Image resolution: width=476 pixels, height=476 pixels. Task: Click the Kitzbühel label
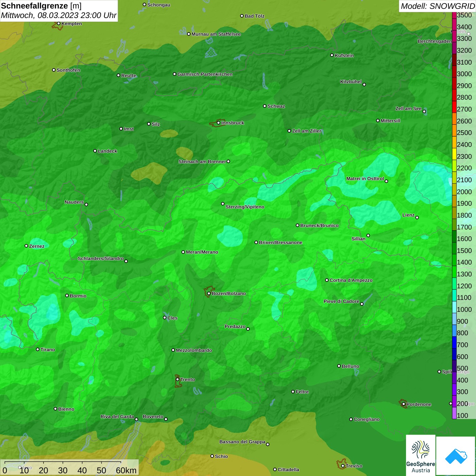[351, 82]
